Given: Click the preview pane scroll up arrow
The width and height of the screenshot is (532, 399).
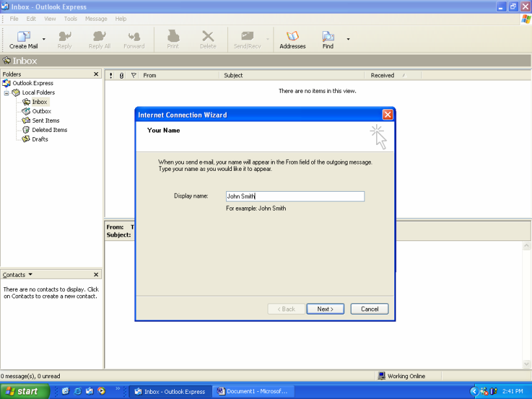Looking at the screenshot, I should point(526,246).
